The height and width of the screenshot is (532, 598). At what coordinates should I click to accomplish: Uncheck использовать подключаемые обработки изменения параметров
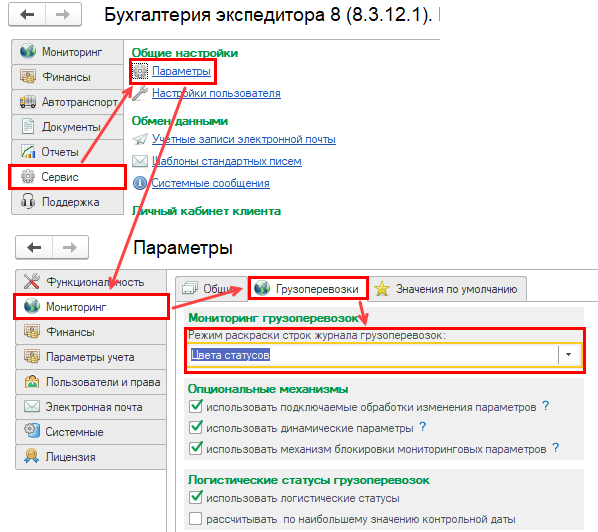coord(196,406)
